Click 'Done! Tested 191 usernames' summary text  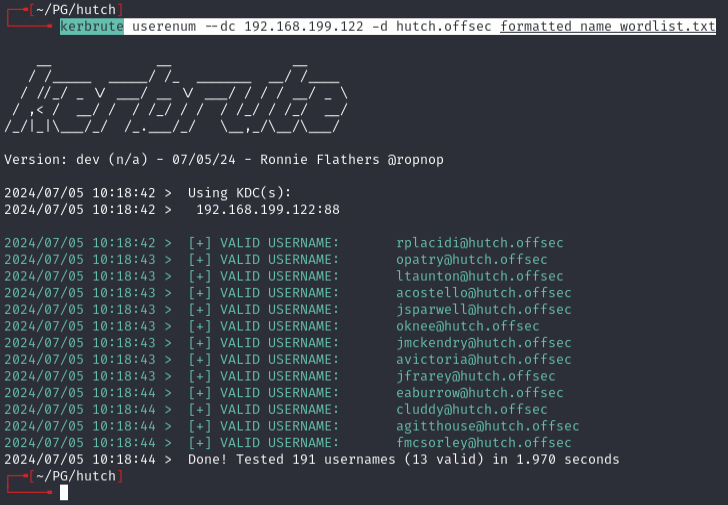tap(292, 460)
